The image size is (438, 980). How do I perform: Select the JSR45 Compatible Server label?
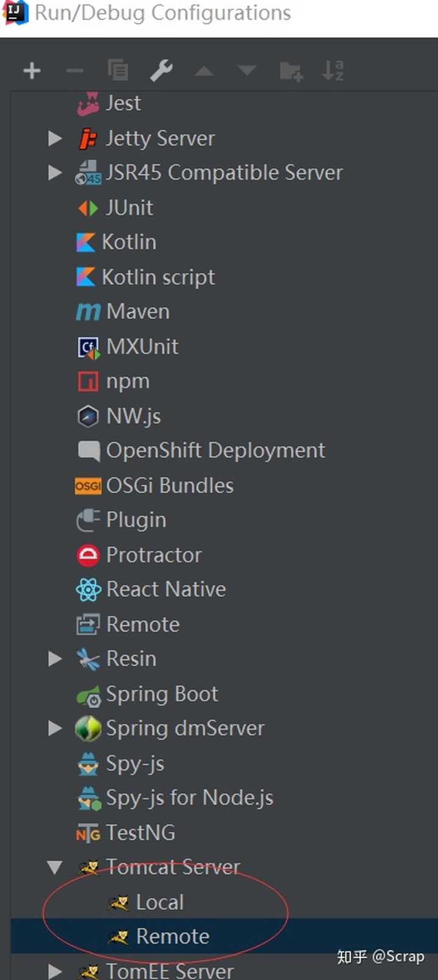coord(224,173)
